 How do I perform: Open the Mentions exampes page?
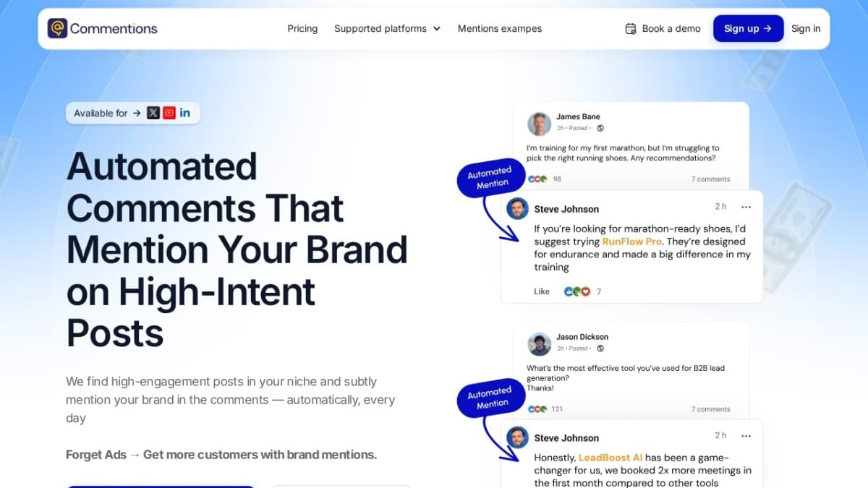point(500,29)
